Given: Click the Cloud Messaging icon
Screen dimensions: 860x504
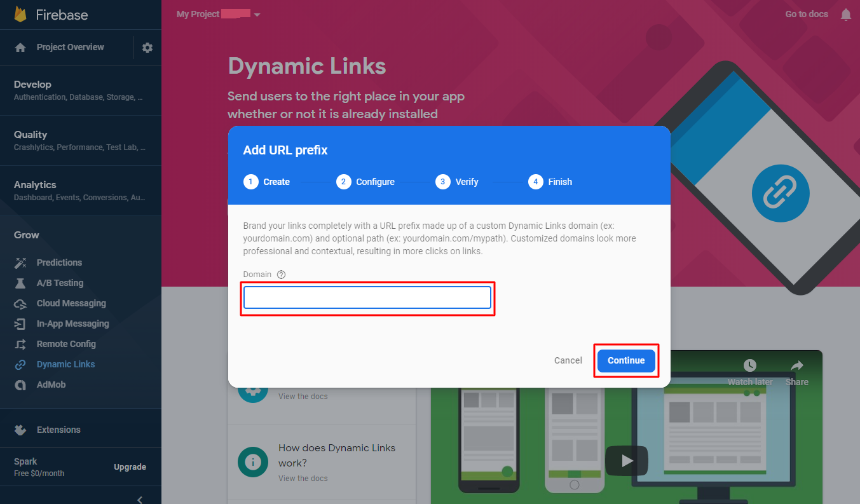Looking at the screenshot, I should pyautogui.click(x=20, y=303).
